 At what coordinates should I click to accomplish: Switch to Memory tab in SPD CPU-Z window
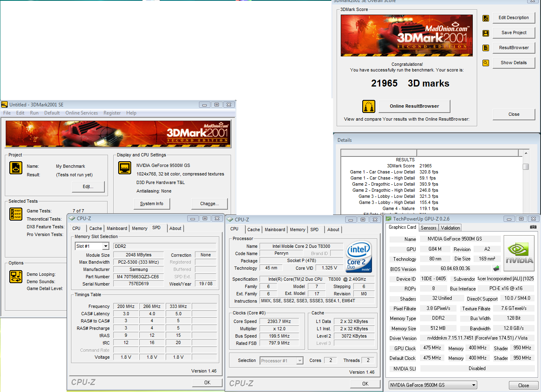[x=140, y=229]
